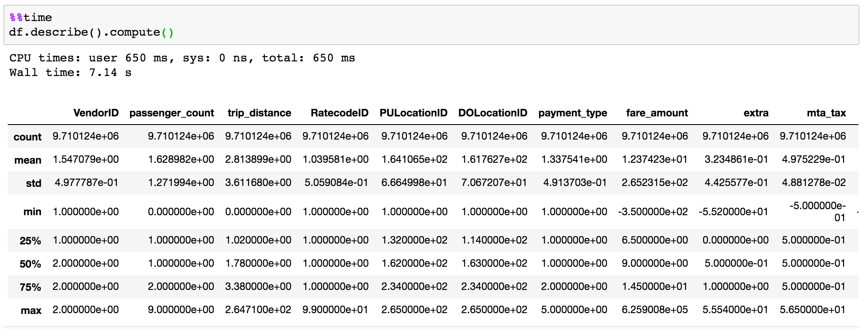Click the mta_tax column header

click(826, 113)
